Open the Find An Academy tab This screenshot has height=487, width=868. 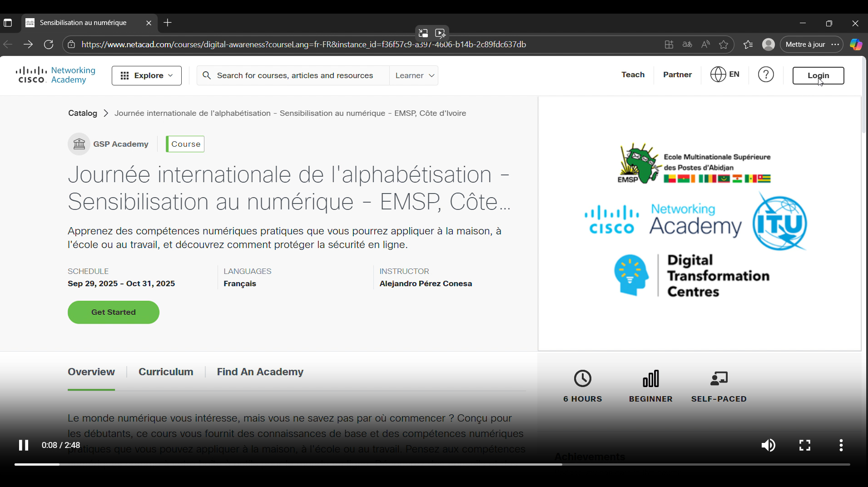click(x=260, y=372)
